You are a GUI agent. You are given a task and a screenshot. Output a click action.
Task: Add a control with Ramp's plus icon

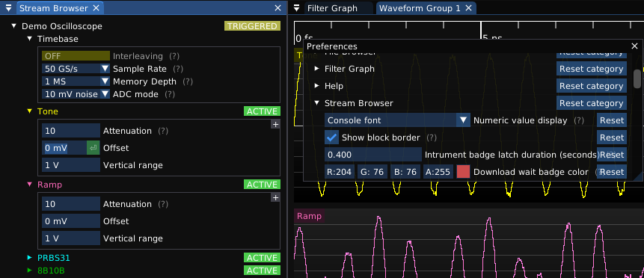point(275,197)
